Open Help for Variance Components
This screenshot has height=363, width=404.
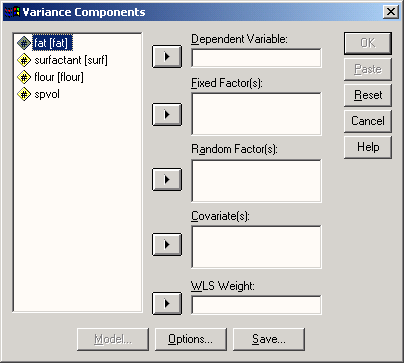(368, 147)
